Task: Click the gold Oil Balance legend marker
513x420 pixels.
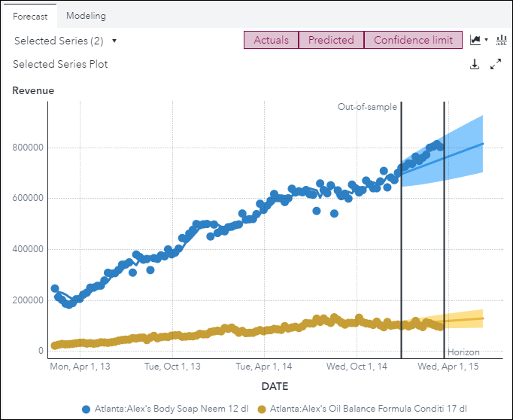Action: pos(262,409)
